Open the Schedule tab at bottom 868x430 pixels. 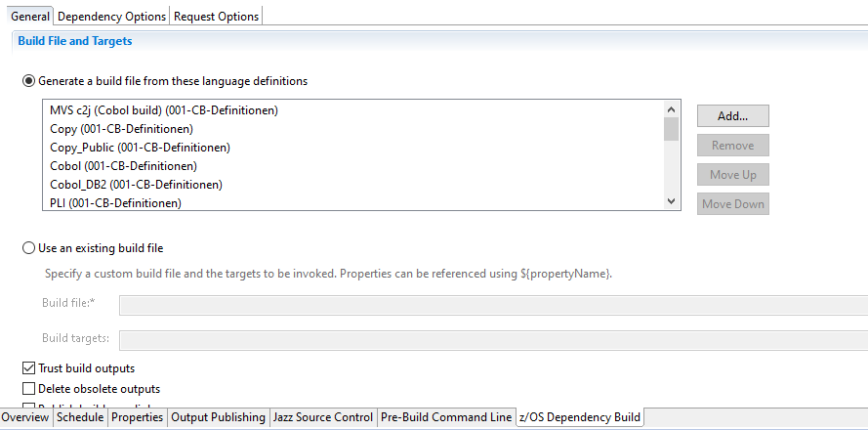tap(80, 417)
